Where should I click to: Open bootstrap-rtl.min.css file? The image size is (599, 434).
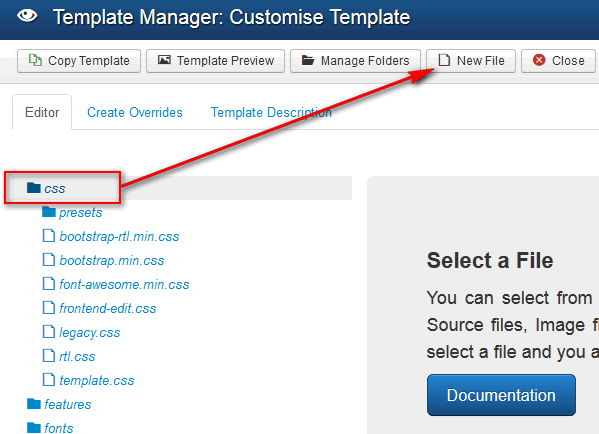[x=119, y=236]
